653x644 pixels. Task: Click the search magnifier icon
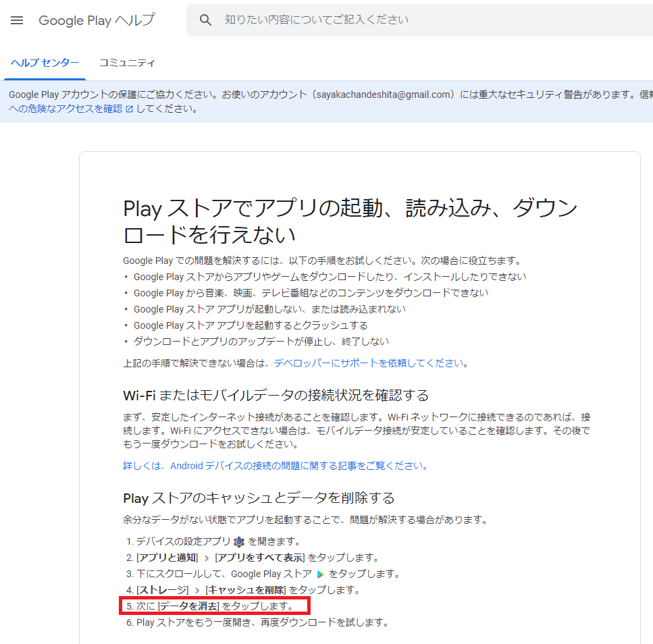click(205, 20)
